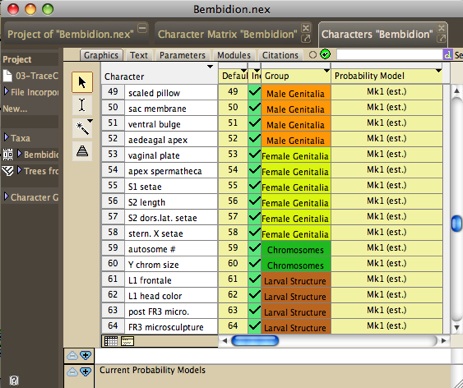Toggle inclusion checkmark for character 60
Viewport: 463px width, 388px height.
[x=255, y=263]
